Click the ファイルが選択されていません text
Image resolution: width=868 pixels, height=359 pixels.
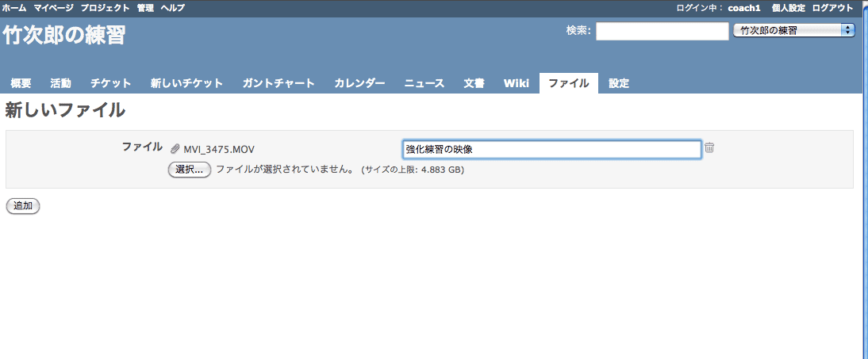click(285, 170)
